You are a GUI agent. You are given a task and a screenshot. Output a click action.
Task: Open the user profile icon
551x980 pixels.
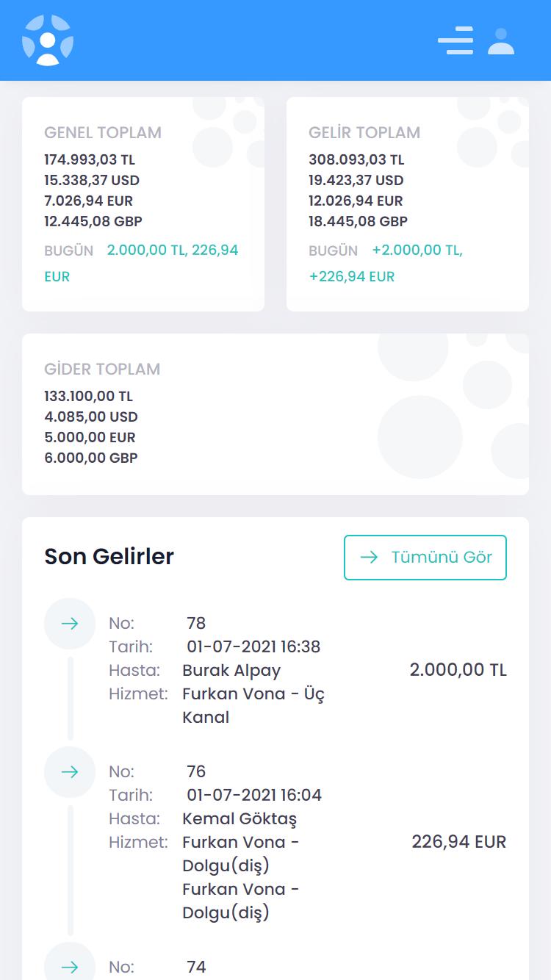pos(501,40)
